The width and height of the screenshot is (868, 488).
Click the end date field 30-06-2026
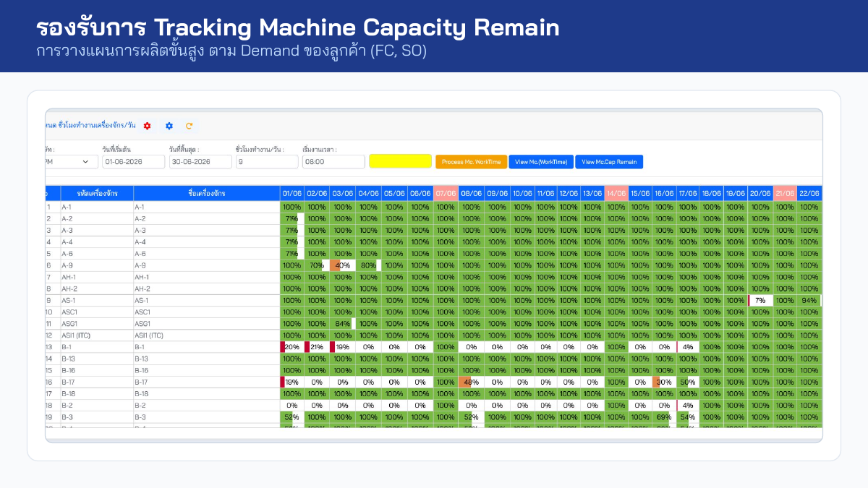coord(200,162)
